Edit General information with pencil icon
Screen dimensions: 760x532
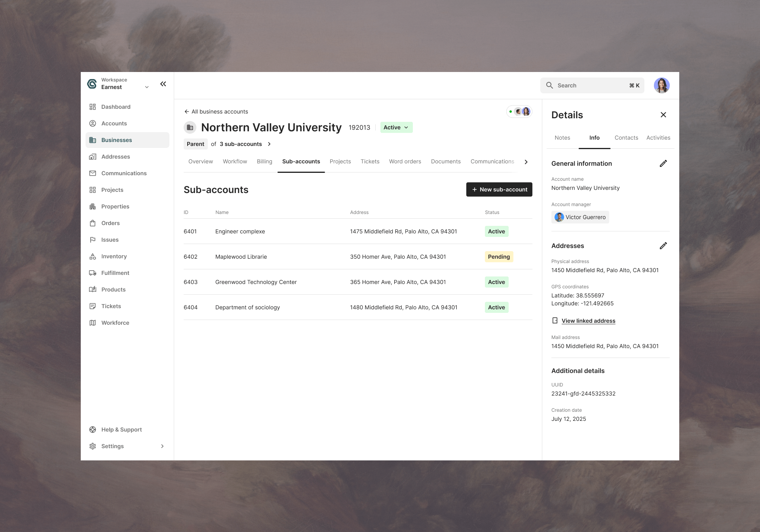click(663, 163)
